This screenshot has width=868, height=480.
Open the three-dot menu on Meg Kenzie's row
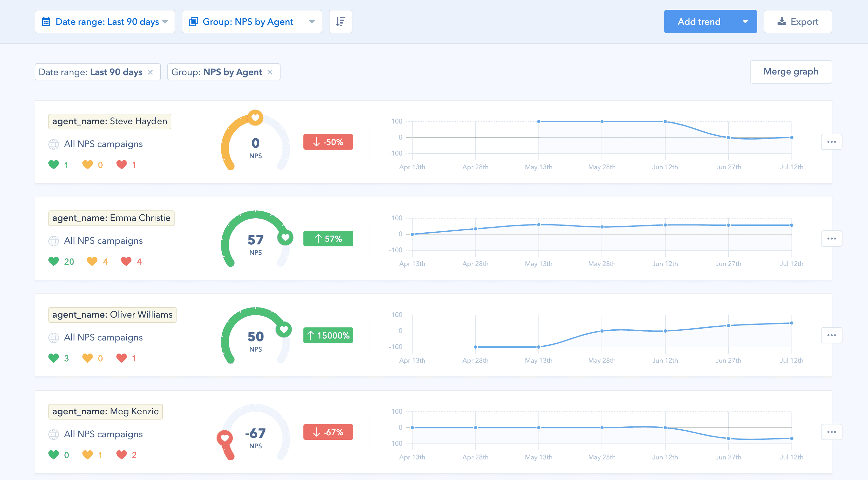click(832, 432)
